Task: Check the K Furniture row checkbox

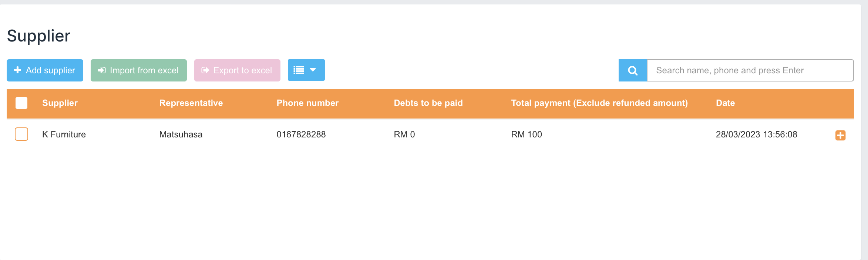Action: click(x=21, y=134)
